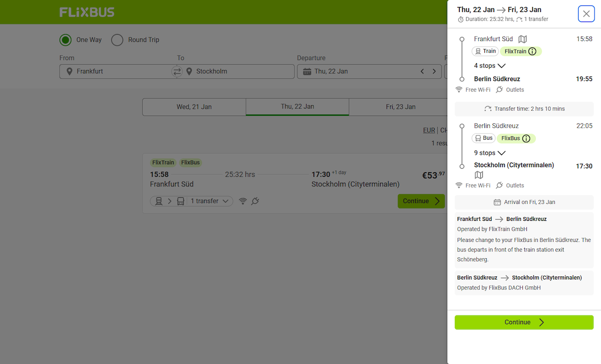The image size is (601, 364).
Task: Click arrival time 17:30 in panel
Action: [584, 166]
